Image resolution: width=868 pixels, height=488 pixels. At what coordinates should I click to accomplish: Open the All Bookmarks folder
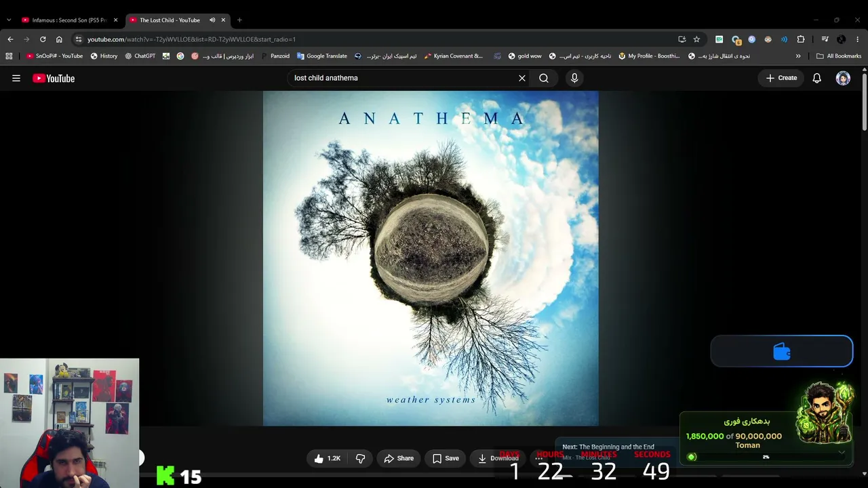pos(839,56)
